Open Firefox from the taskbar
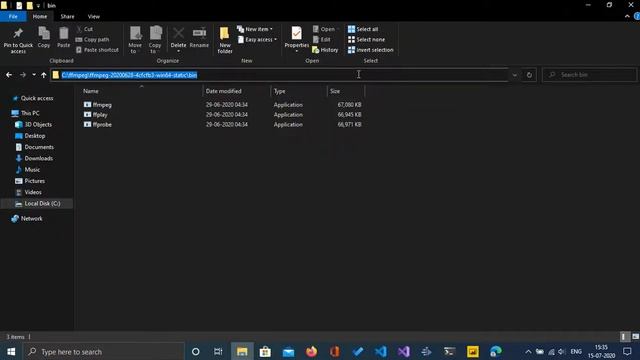640x360 pixels. pos(311,351)
